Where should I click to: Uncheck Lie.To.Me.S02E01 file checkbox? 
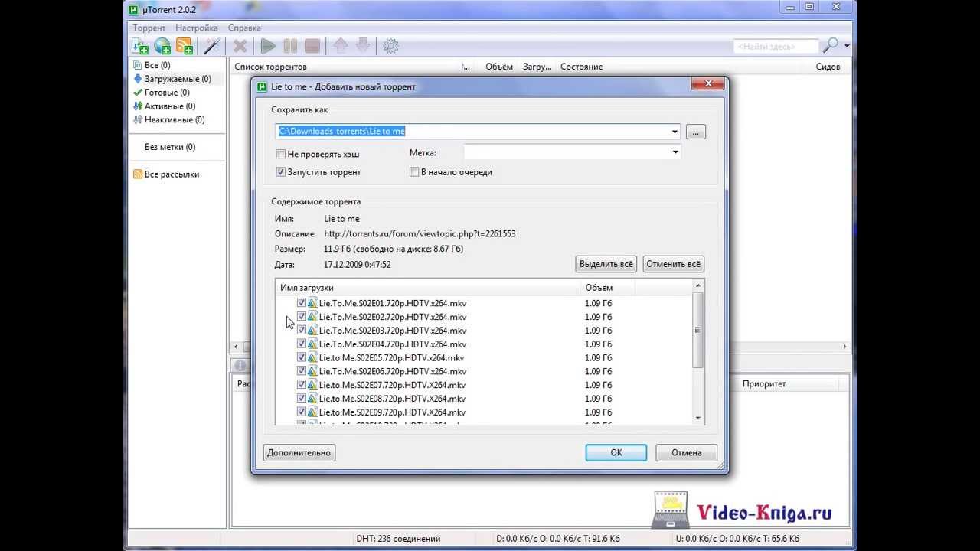coord(302,303)
